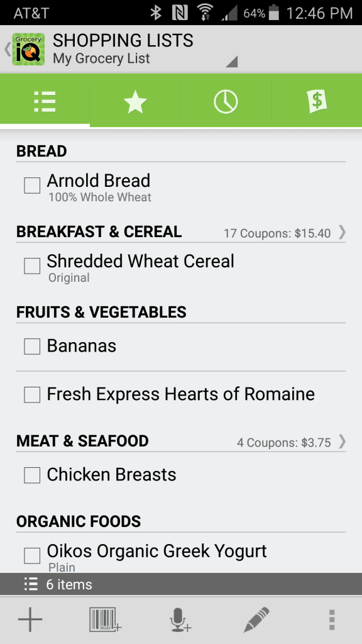Add item with the plus icon
This screenshot has width=362, height=644.
pos(30,619)
